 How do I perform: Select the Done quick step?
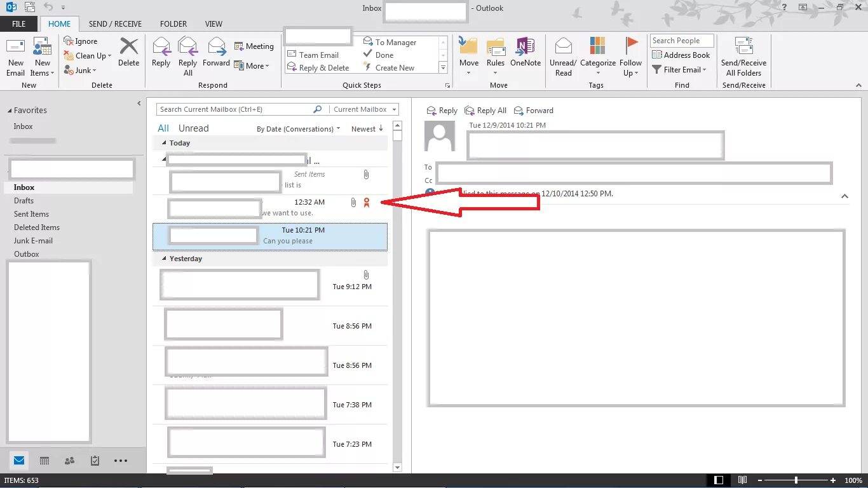(379, 55)
